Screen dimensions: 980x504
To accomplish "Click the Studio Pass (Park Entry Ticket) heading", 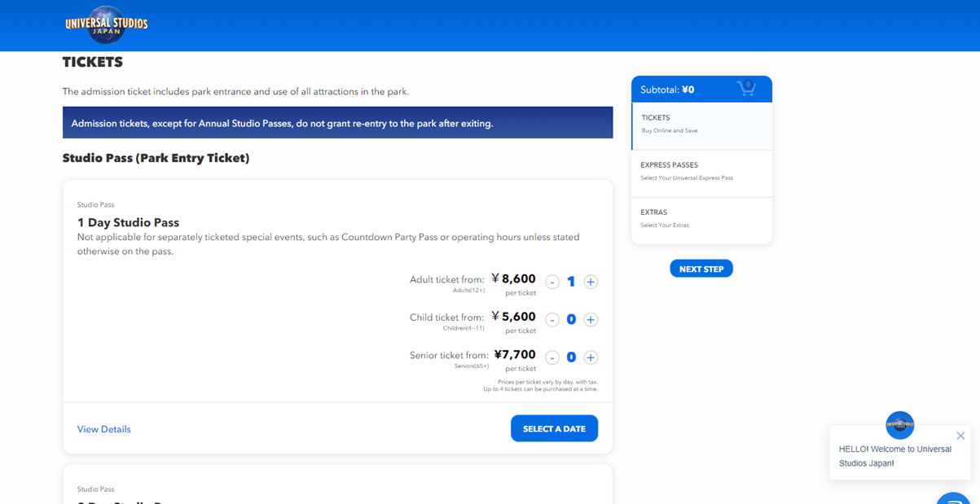I will pyautogui.click(x=156, y=158).
